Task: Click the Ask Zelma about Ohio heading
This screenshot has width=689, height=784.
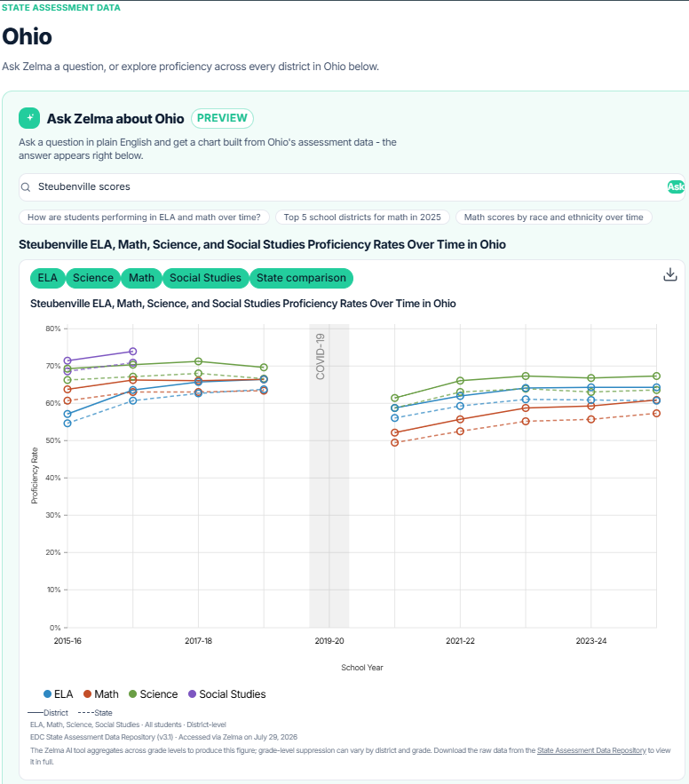Action: click(115, 119)
